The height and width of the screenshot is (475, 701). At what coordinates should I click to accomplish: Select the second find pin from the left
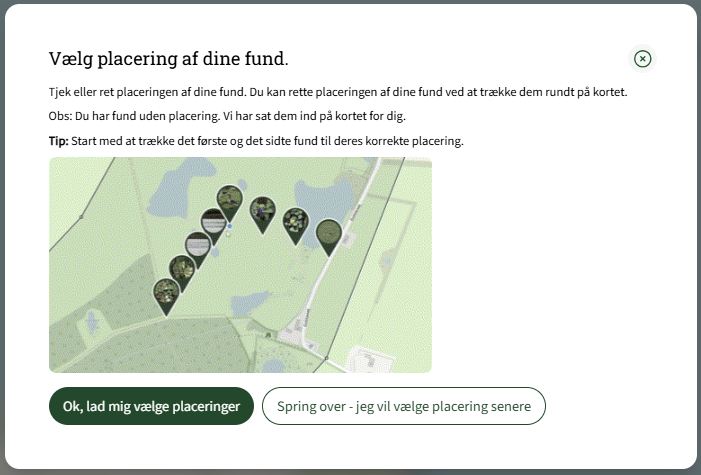point(181,269)
